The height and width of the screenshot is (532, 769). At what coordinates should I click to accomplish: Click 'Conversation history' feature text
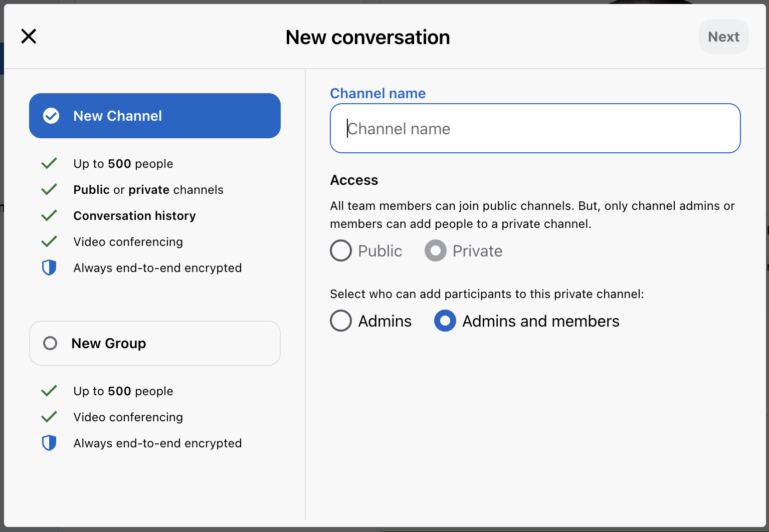134,215
